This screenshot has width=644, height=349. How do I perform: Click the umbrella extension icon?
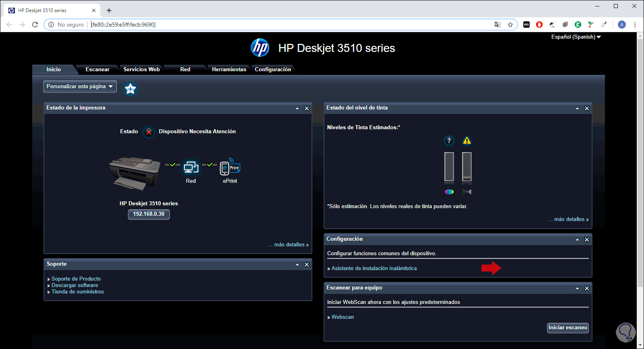552,25
